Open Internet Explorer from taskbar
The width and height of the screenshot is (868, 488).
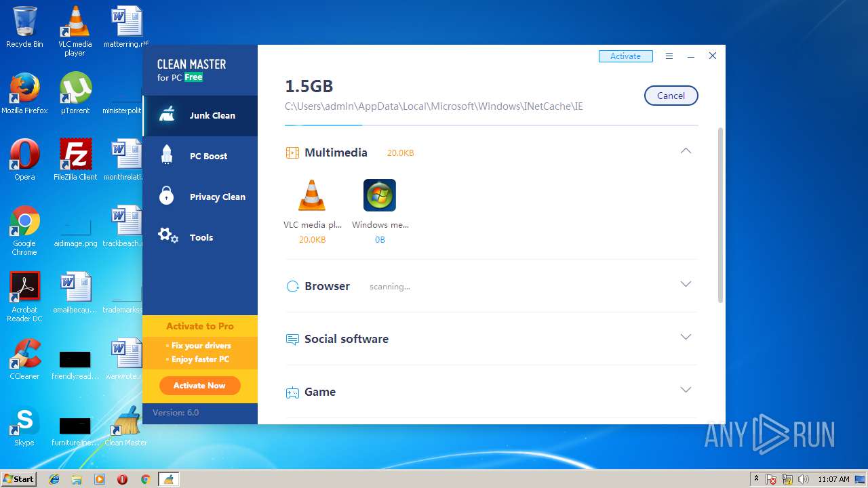(x=54, y=479)
